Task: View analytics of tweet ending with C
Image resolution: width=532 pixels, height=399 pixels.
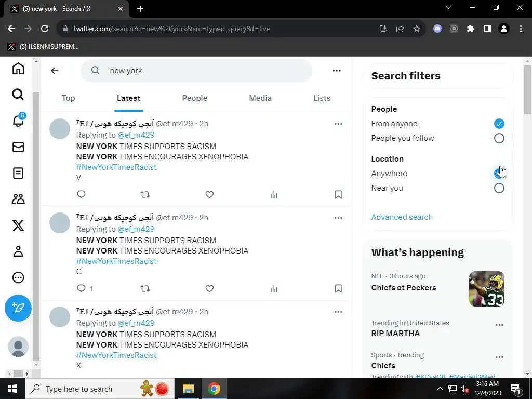Action: click(x=274, y=288)
